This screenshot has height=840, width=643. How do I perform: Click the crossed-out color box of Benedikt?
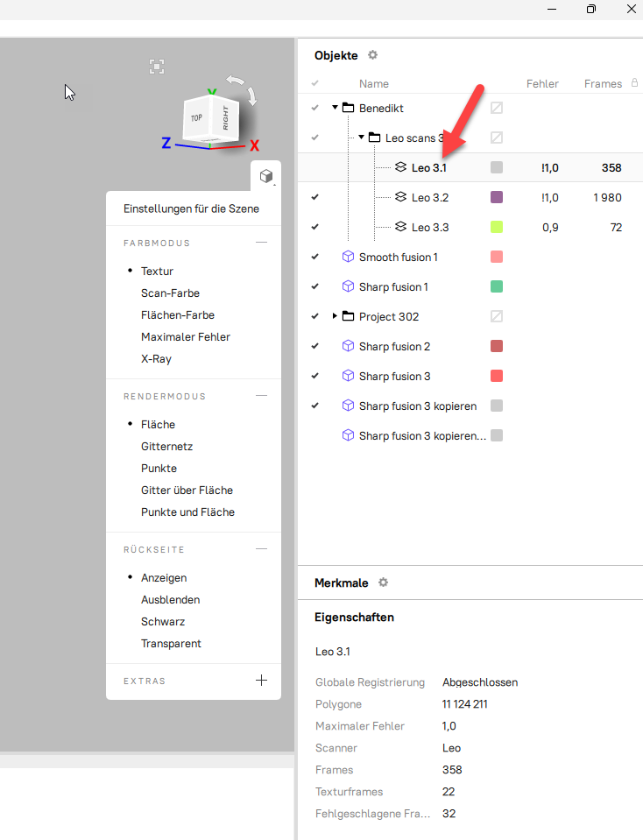pos(497,108)
